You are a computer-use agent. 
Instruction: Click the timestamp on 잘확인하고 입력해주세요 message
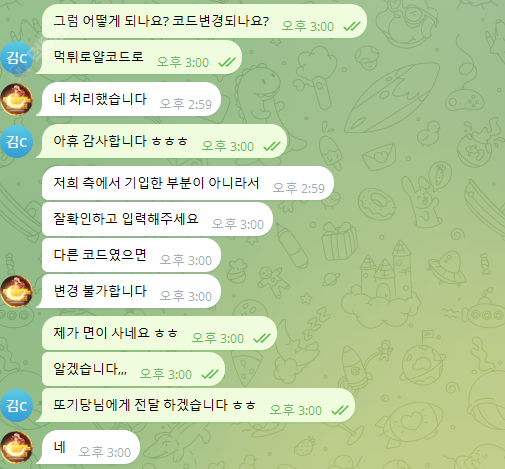(238, 224)
